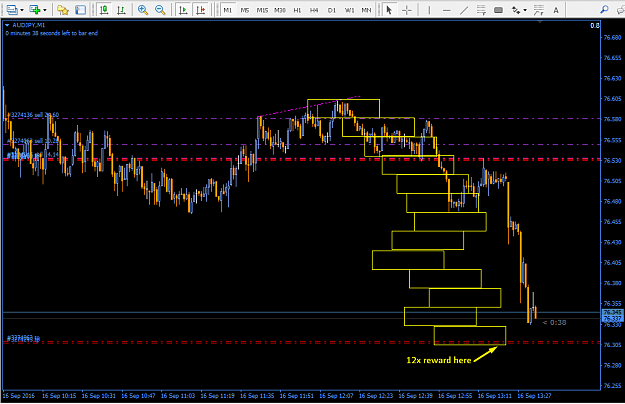Select the Horizontal Line drawing tool

[446, 10]
